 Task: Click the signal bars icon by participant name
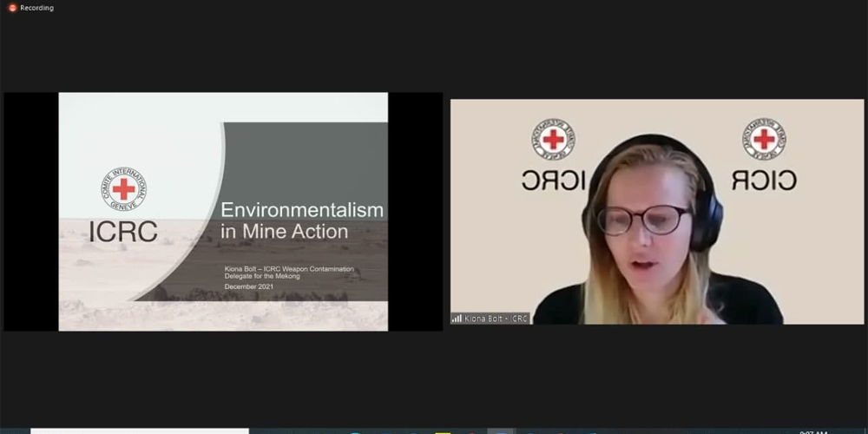[x=457, y=319]
